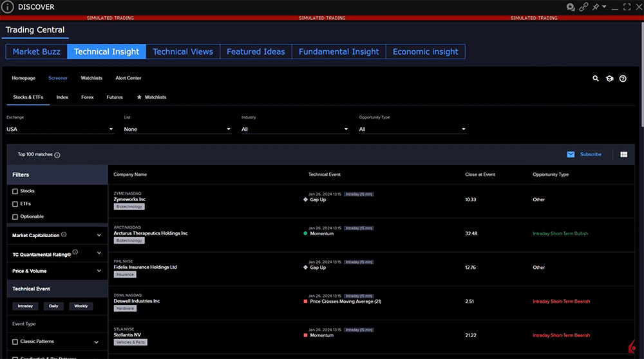Enable the Stocks filter checkbox
The height and width of the screenshot is (359, 644).
[x=15, y=191]
